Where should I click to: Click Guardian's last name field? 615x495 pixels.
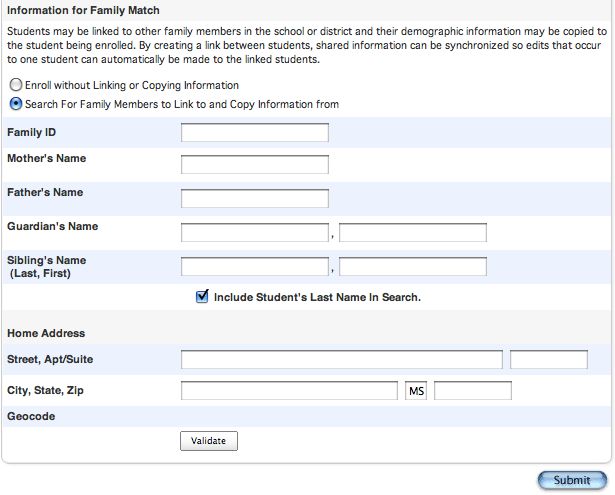[255, 233]
